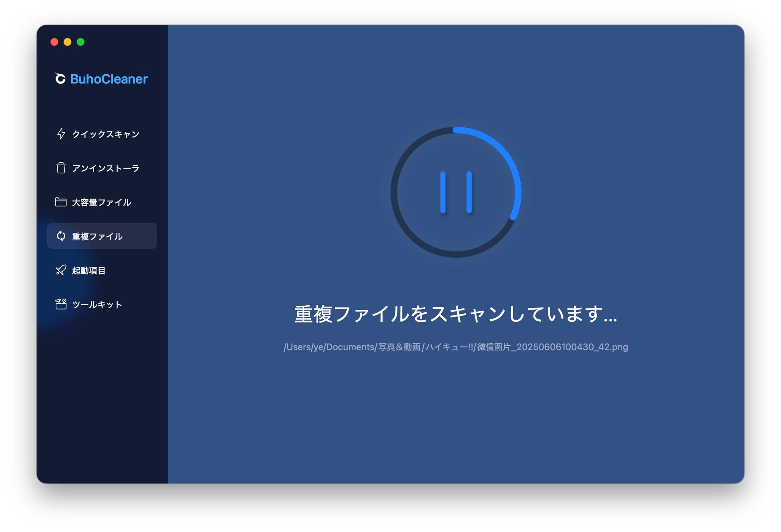The width and height of the screenshot is (781, 532).
Task: Click the circular arrows duplicate files icon
Action: tap(61, 236)
